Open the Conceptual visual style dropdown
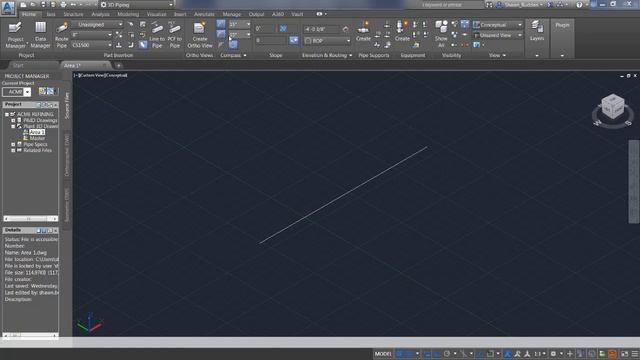The height and width of the screenshot is (360, 640). pyautogui.click(x=497, y=24)
